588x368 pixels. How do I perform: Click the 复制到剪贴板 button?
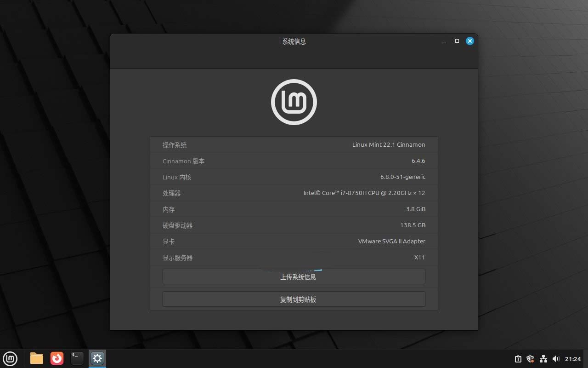pyautogui.click(x=294, y=299)
